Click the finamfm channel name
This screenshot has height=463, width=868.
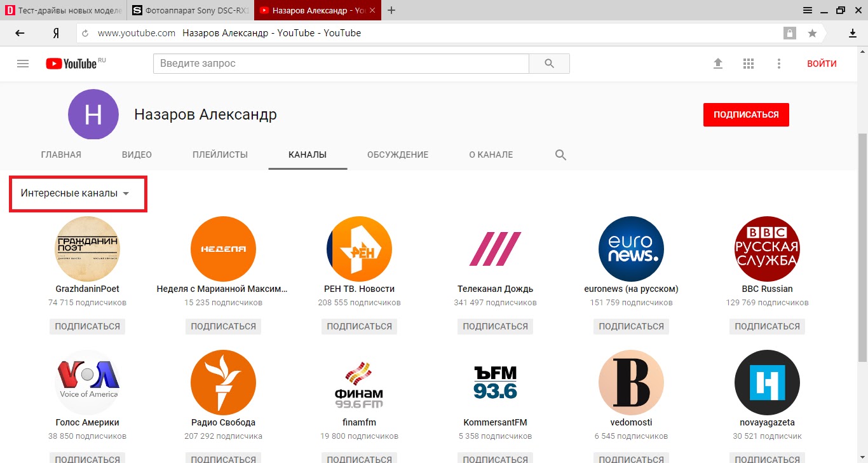click(359, 422)
